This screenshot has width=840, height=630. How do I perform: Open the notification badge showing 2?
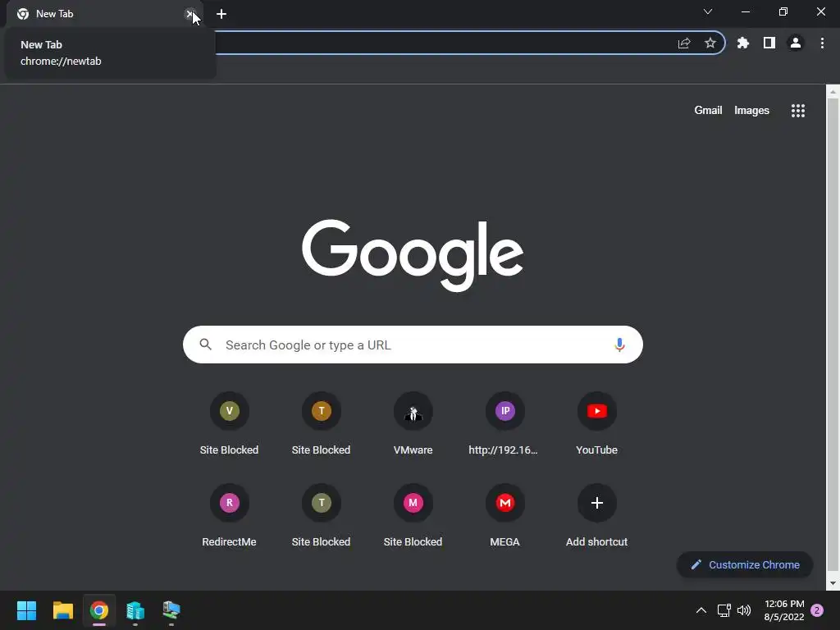[817, 610]
